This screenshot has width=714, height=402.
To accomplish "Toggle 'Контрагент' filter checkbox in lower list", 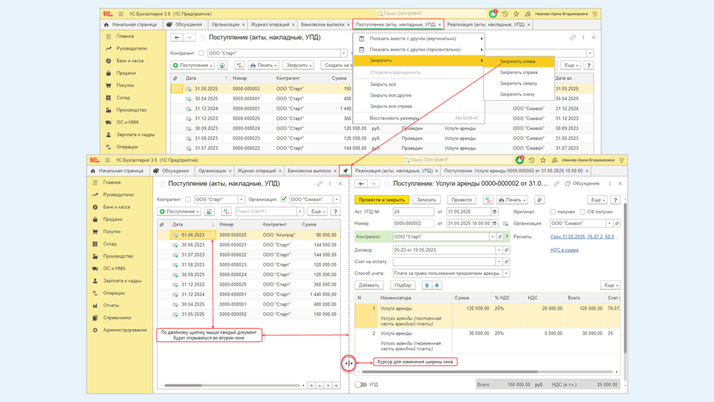I will tap(188, 199).
